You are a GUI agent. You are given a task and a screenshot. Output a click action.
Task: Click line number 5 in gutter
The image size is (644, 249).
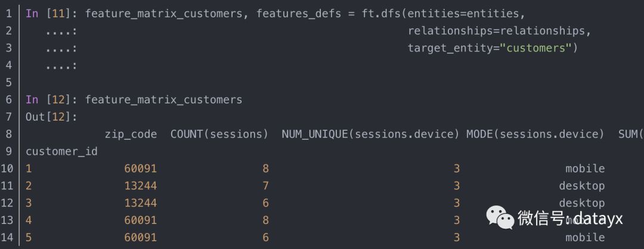tap(9, 82)
